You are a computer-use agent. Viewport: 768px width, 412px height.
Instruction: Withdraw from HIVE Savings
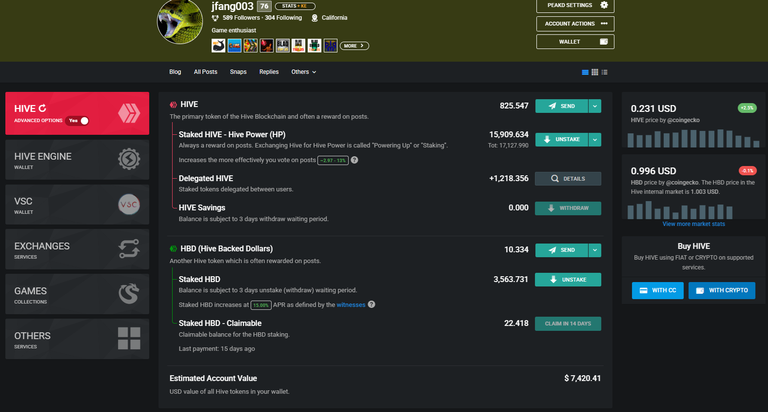pyautogui.click(x=568, y=208)
